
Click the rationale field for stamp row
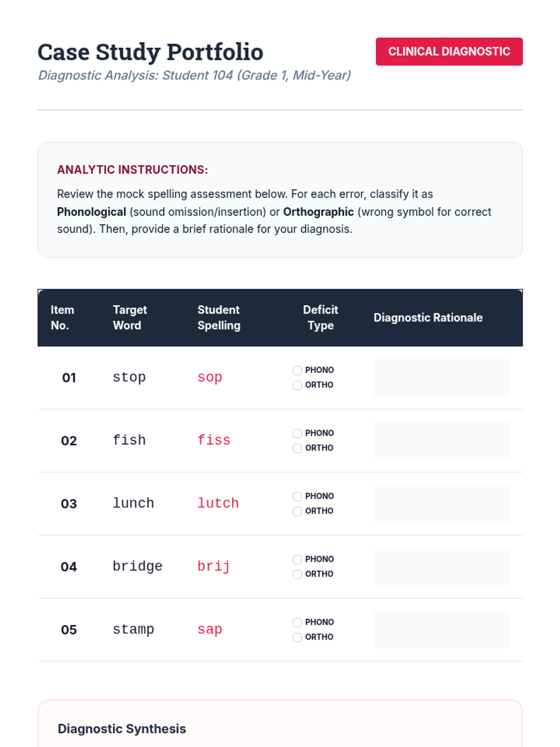[441, 630]
